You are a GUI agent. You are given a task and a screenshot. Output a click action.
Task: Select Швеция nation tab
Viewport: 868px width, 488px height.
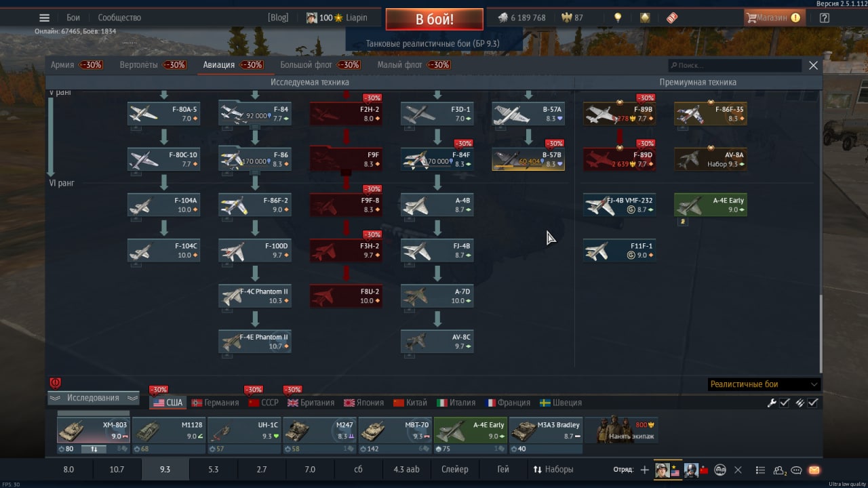click(561, 403)
